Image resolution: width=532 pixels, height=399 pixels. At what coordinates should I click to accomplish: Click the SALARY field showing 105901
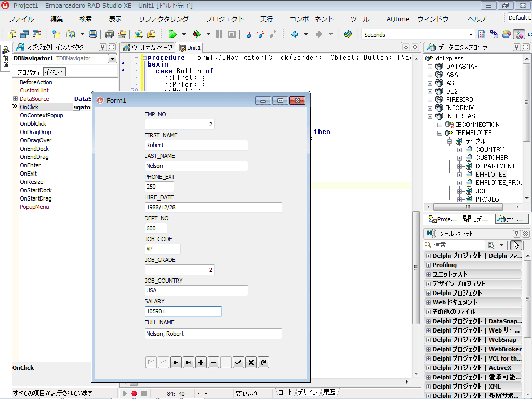click(183, 312)
